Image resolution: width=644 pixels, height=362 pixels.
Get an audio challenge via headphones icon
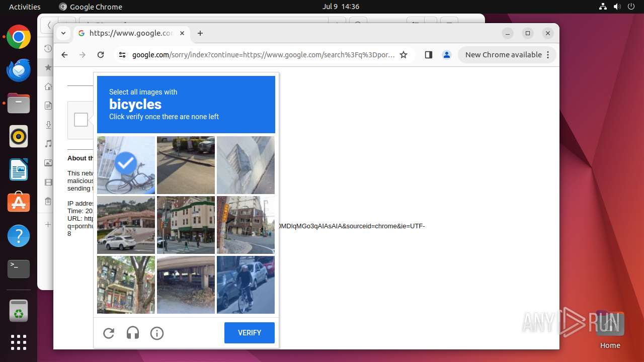(x=133, y=333)
